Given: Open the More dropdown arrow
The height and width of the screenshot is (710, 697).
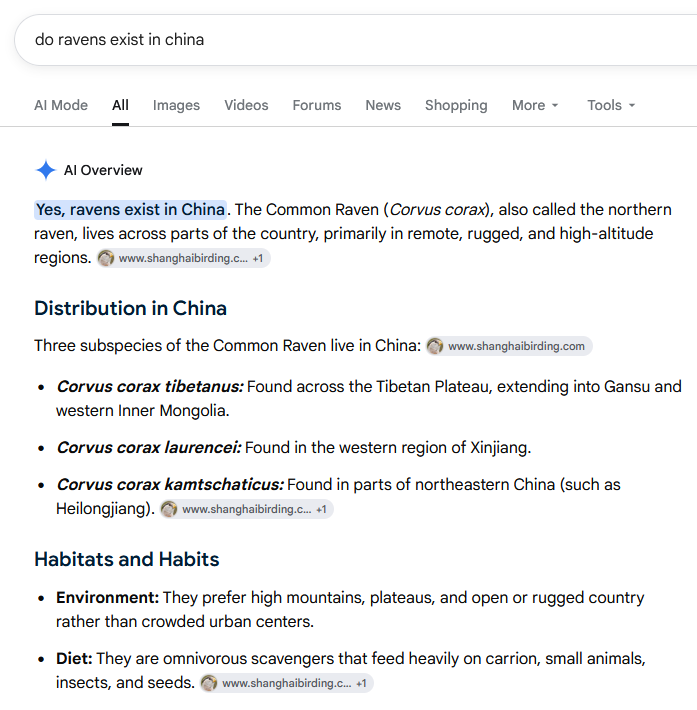Looking at the screenshot, I should pyautogui.click(x=555, y=106).
